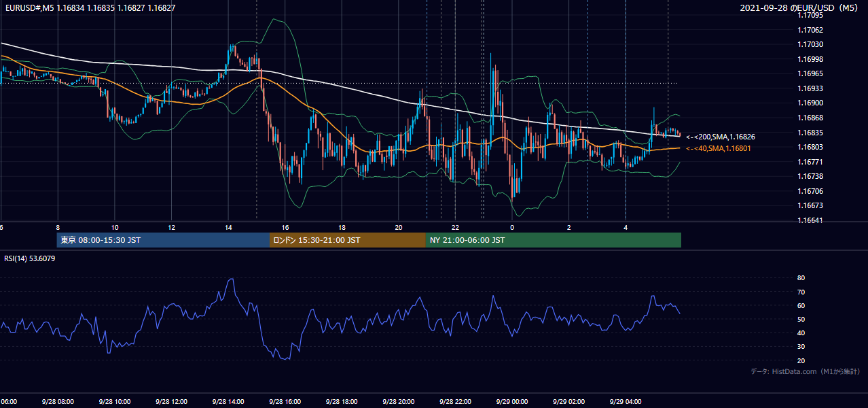Click RSI scale label 80

(x=801, y=278)
